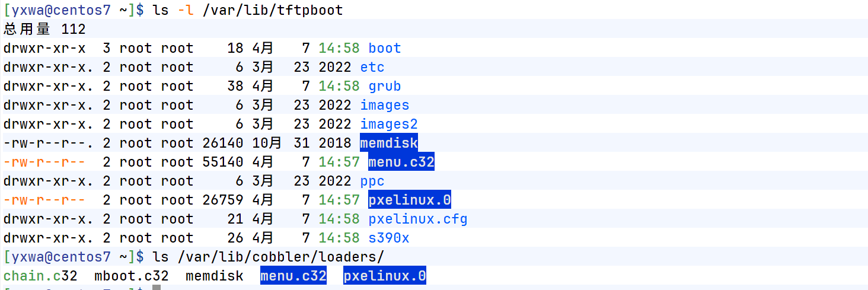The image size is (868, 290).
Task: Click the 总用量 112 total line
Action: pos(44,29)
